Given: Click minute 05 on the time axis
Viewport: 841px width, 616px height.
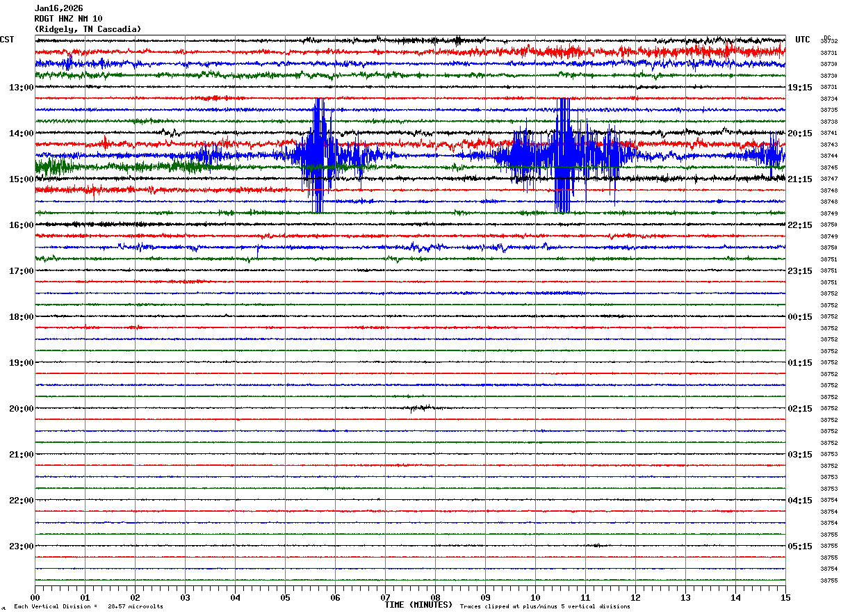Looking at the screenshot, I should [285, 597].
